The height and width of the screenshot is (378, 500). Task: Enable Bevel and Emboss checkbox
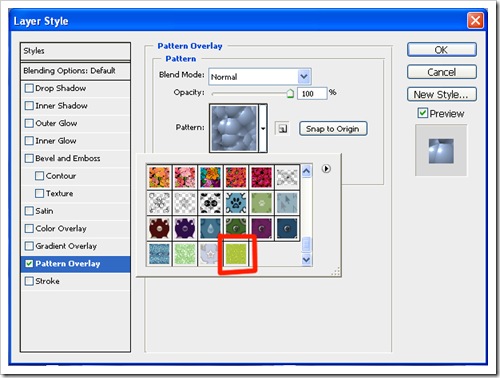(29, 158)
